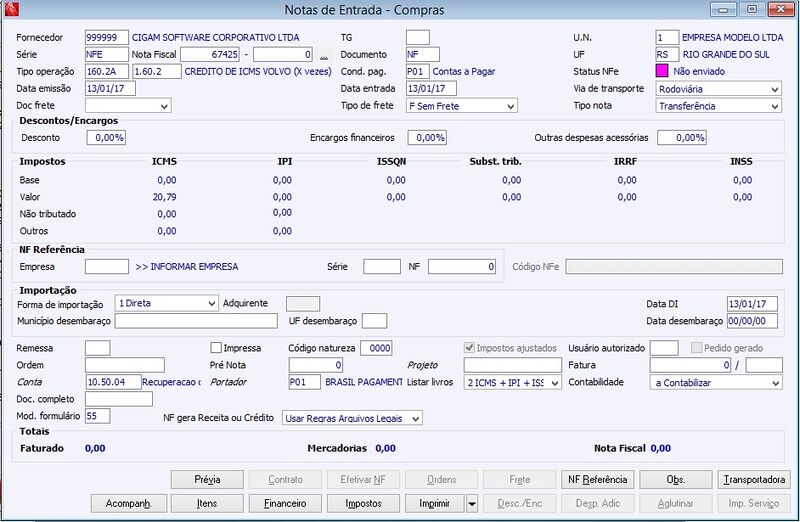Open the Transportadora button
Viewport: 800px width, 522px height.
click(754, 480)
